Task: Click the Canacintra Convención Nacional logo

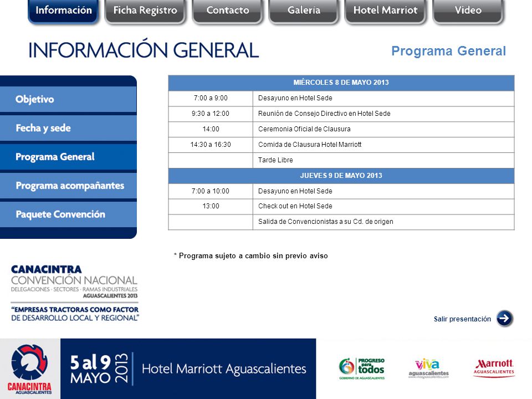Action: [x=74, y=282]
